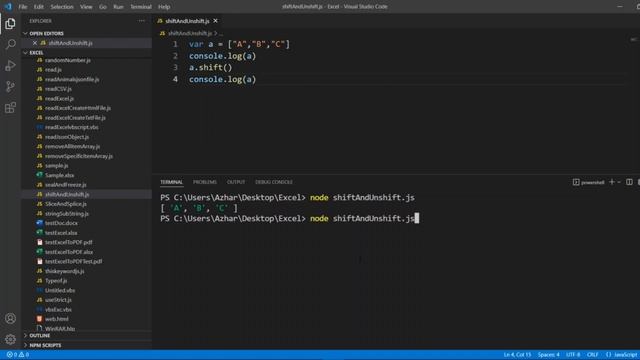
Task: Open Accounts menu in activity bar
Action: [x=10, y=318]
